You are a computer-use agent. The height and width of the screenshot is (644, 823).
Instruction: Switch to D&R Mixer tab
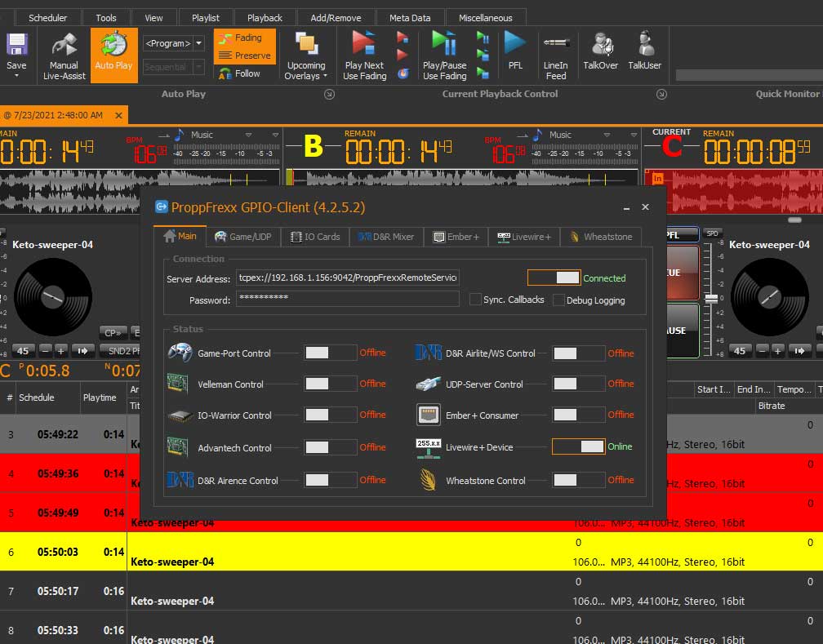click(x=386, y=237)
